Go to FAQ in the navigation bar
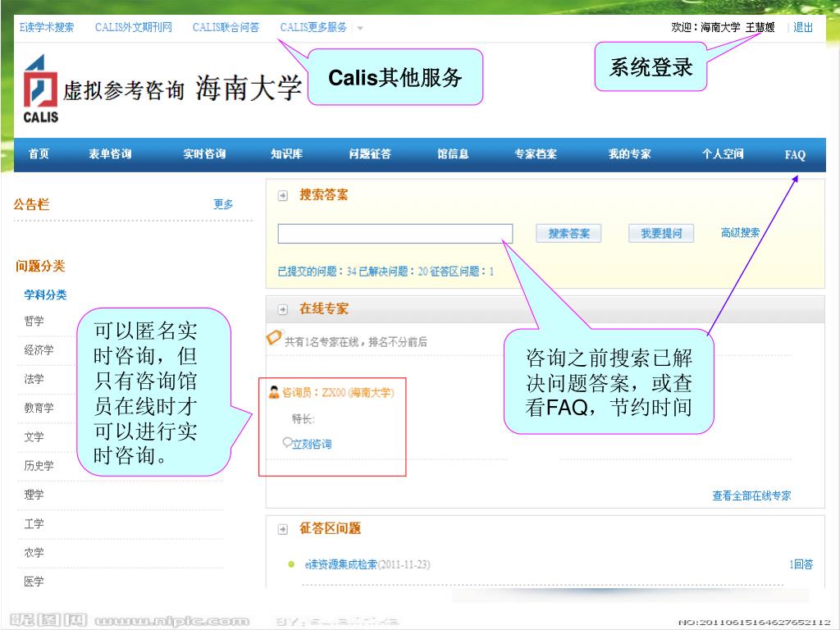The height and width of the screenshot is (630, 840). (x=795, y=154)
